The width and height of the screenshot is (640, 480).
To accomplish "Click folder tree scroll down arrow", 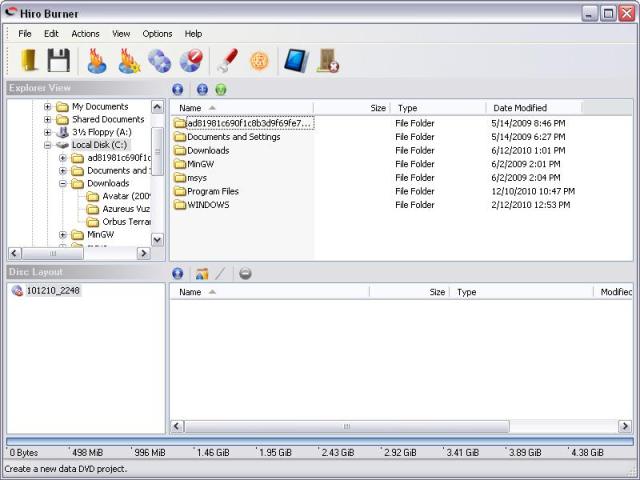I will pos(157,240).
